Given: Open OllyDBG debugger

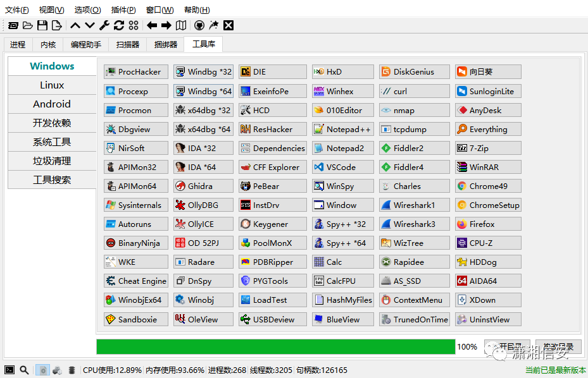Looking at the screenshot, I should 203,205.
